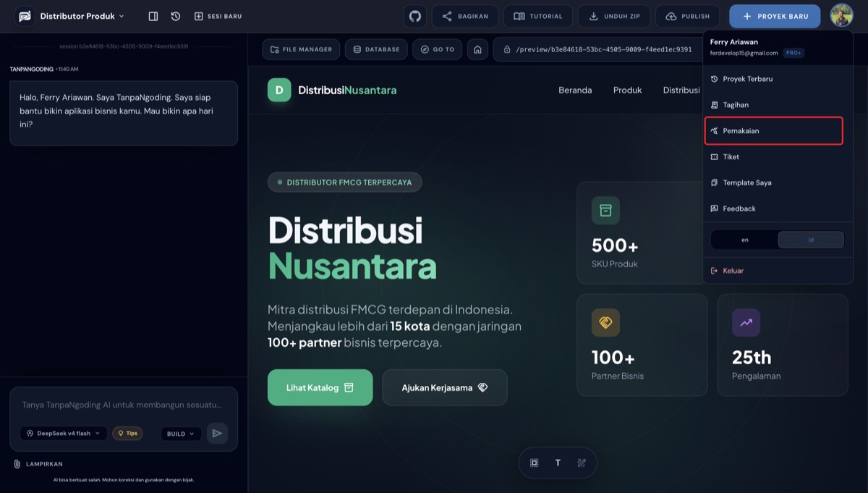
Task: Open the DeepSeek v4 flash model dropdown
Action: click(x=64, y=434)
